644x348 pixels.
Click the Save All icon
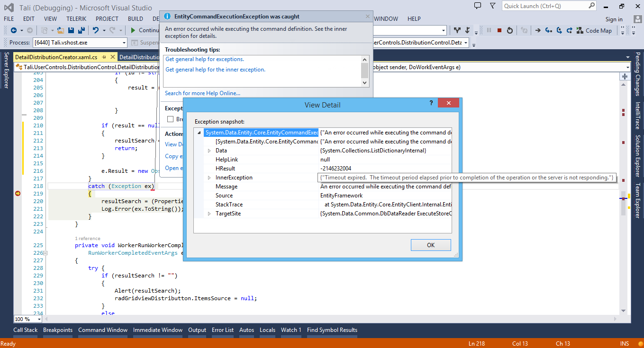click(x=81, y=30)
